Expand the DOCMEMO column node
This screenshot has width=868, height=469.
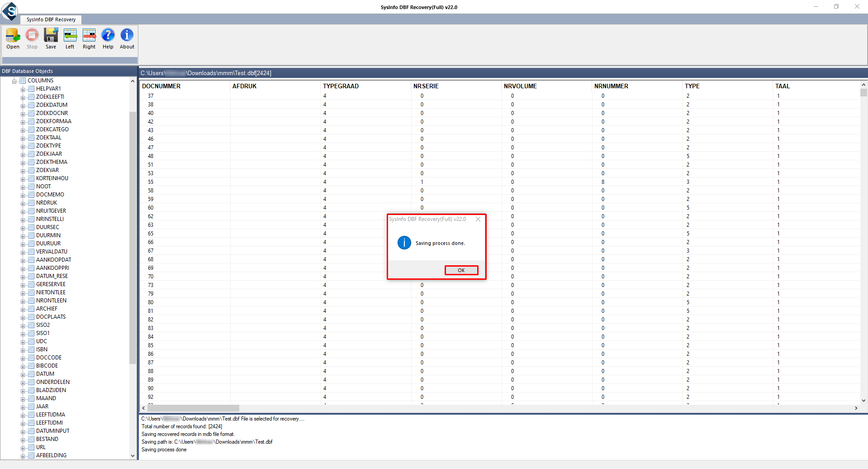[24, 195]
